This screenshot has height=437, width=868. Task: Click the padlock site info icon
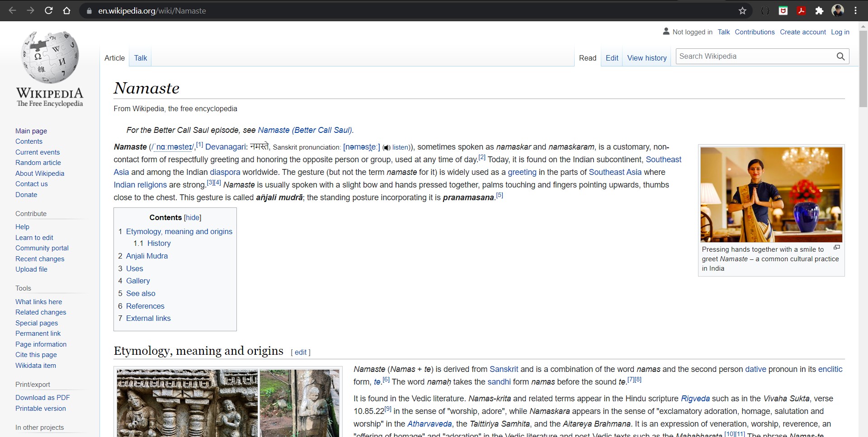pos(89,11)
